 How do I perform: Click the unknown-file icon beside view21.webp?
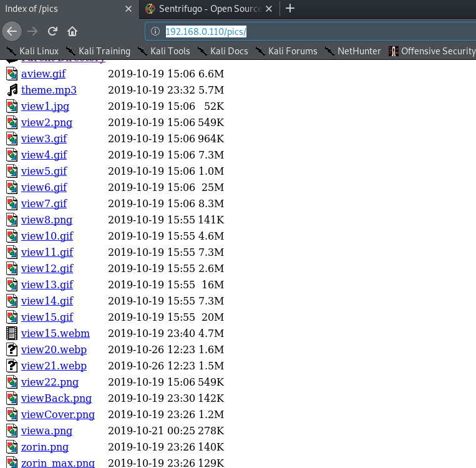click(12, 366)
